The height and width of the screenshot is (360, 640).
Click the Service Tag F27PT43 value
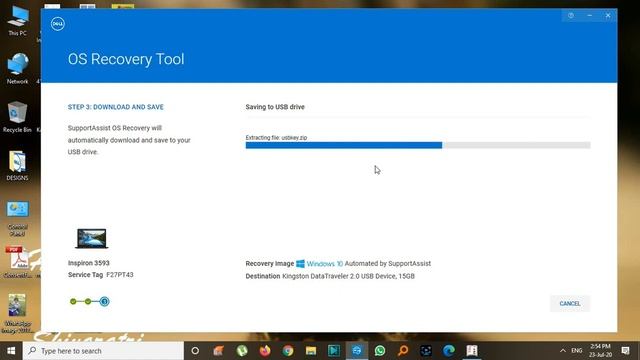(120, 275)
